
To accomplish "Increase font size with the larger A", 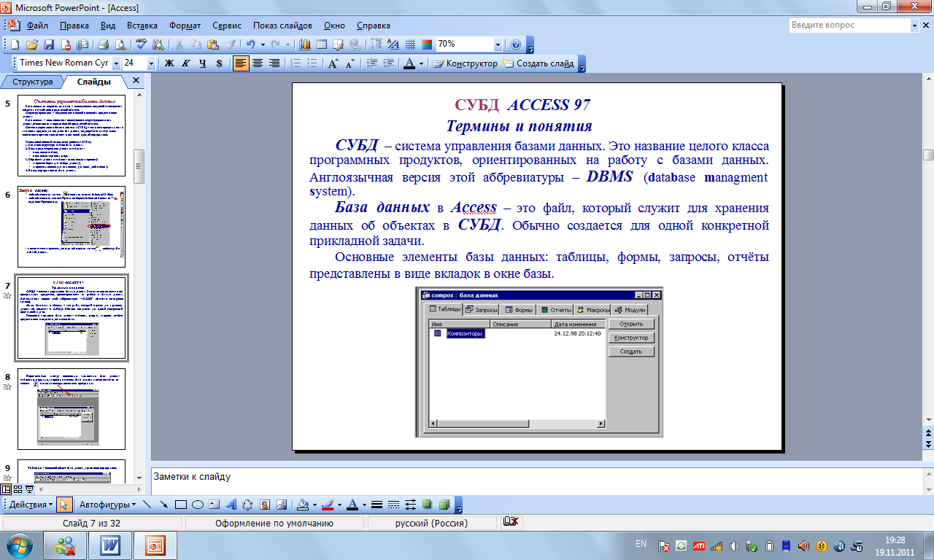I will pos(333,63).
